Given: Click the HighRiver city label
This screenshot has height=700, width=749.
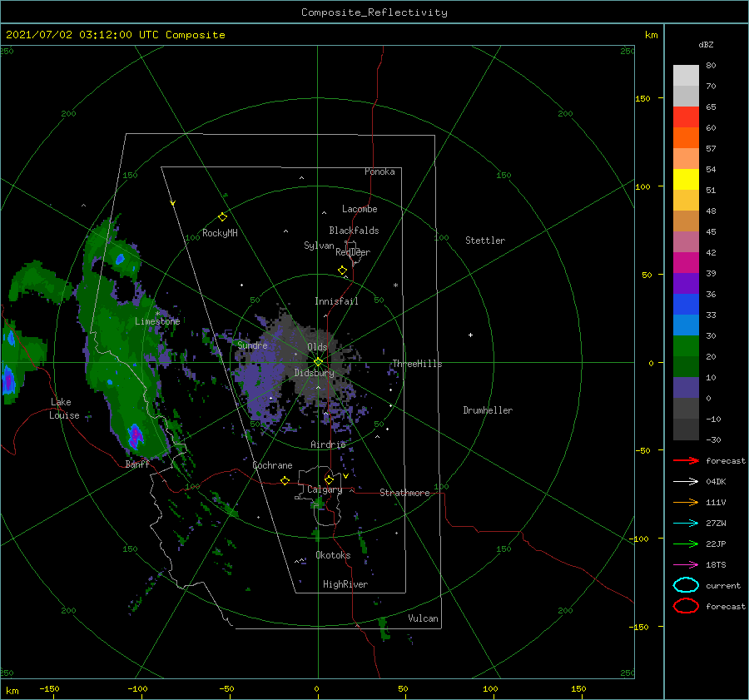Looking at the screenshot, I should [x=345, y=584].
